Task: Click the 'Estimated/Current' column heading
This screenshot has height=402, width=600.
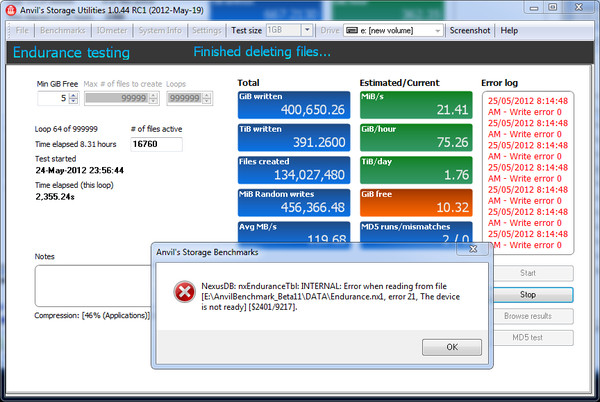Action: tap(399, 83)
